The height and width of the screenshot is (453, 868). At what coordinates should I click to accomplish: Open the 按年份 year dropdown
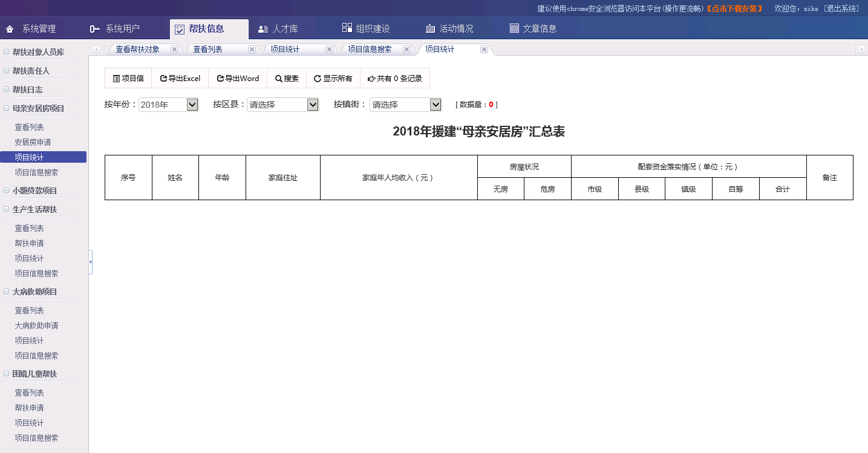coord(192,105)
